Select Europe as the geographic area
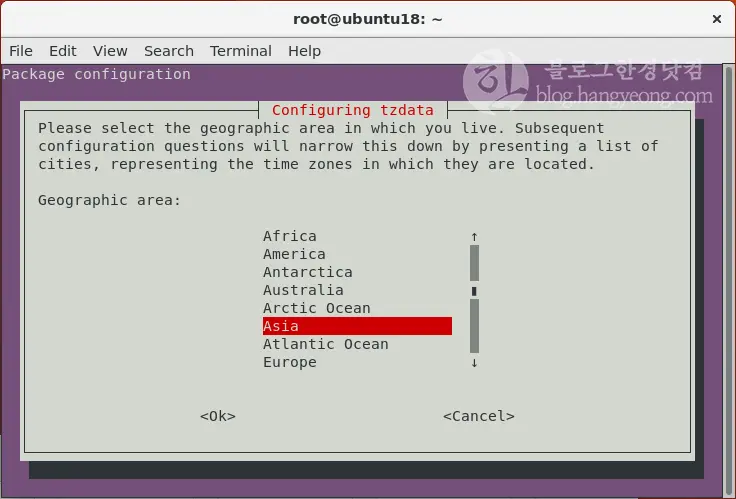The width and height of the screenshot is (736, 499). 290,362
